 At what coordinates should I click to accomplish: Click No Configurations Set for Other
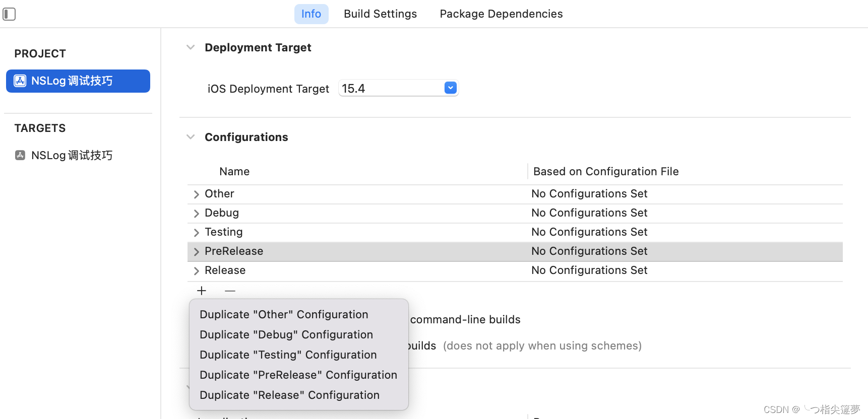(589, 194)
